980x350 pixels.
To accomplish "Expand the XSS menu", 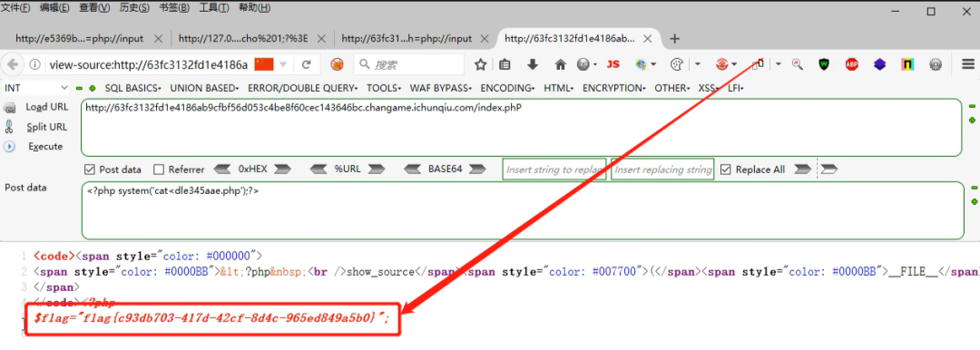I will coord(710,88).
